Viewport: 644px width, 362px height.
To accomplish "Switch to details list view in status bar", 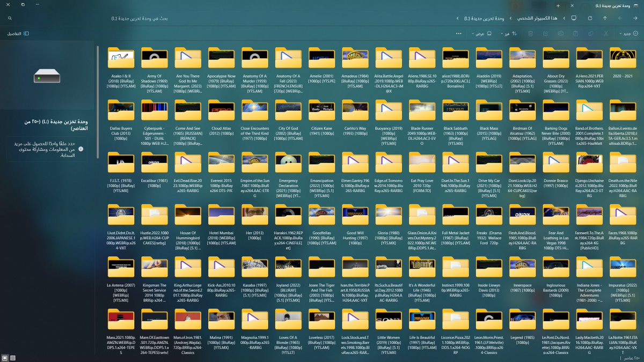I will point(13,357).
